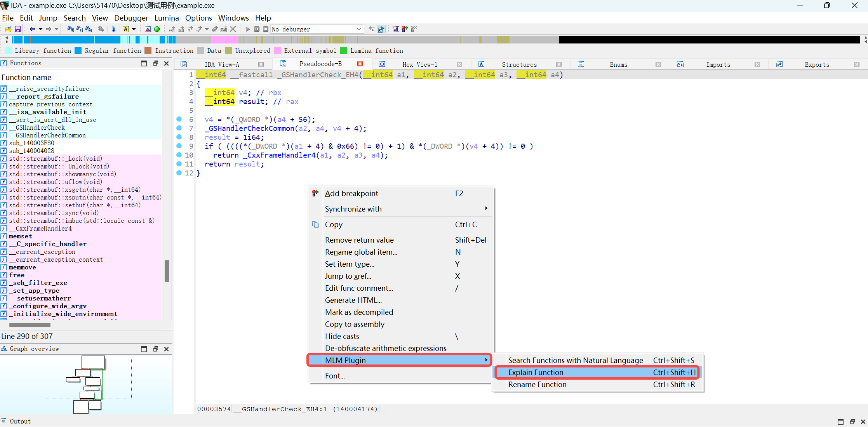Viewport: 868px width, 427px height.
Task: Open the back-history dropdown arrow
Action: [x=40, y=29]
